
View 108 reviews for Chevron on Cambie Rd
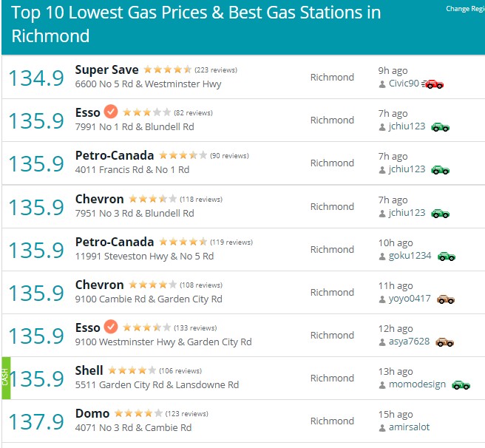click(x=201, y=285)
